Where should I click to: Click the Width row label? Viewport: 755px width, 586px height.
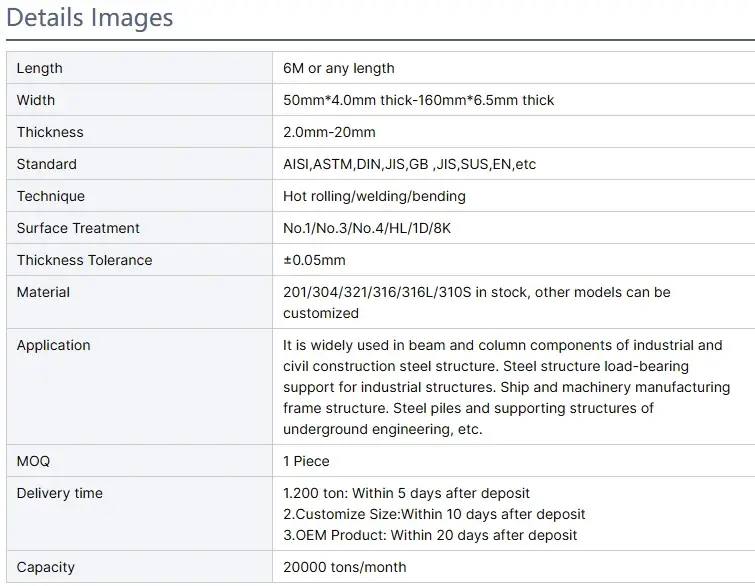36,100
